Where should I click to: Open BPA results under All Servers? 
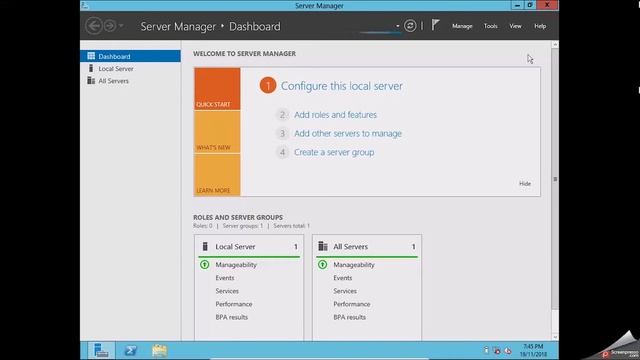(349, 317)
